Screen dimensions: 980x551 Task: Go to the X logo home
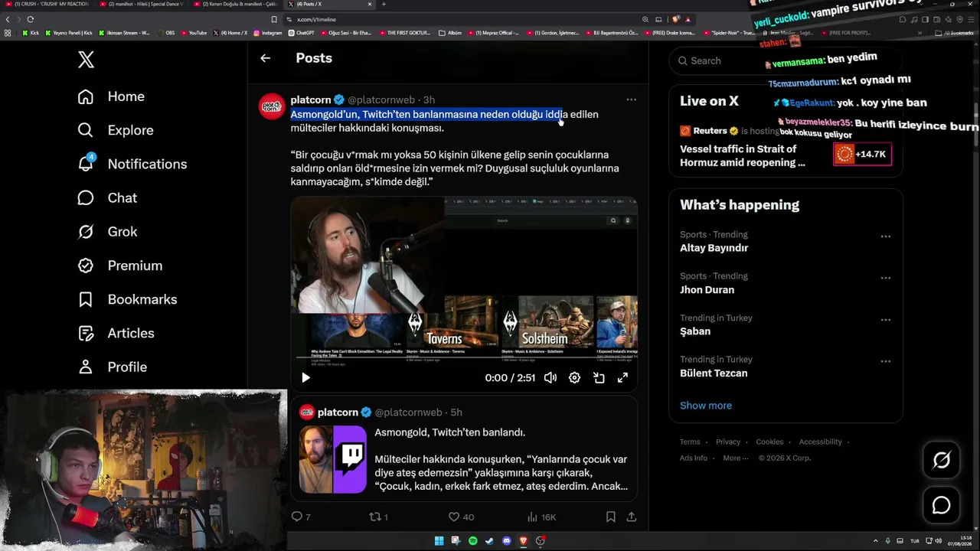pyautogui.click(x=86, y=60)
